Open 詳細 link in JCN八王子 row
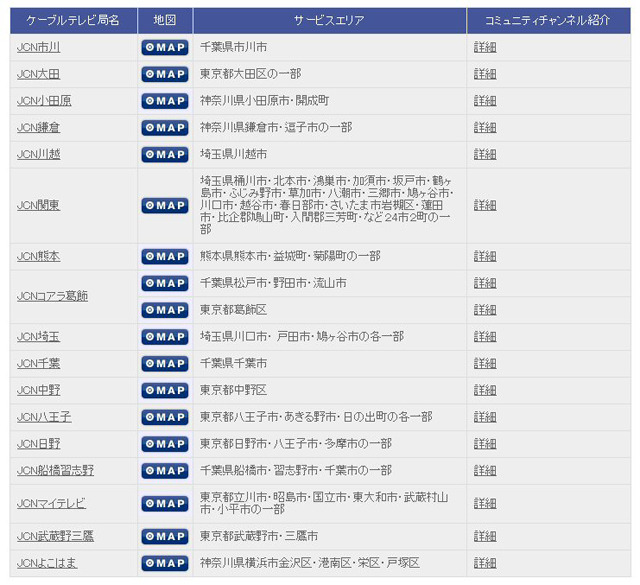The height and width of the screenshot is (585, 640). 485,417
